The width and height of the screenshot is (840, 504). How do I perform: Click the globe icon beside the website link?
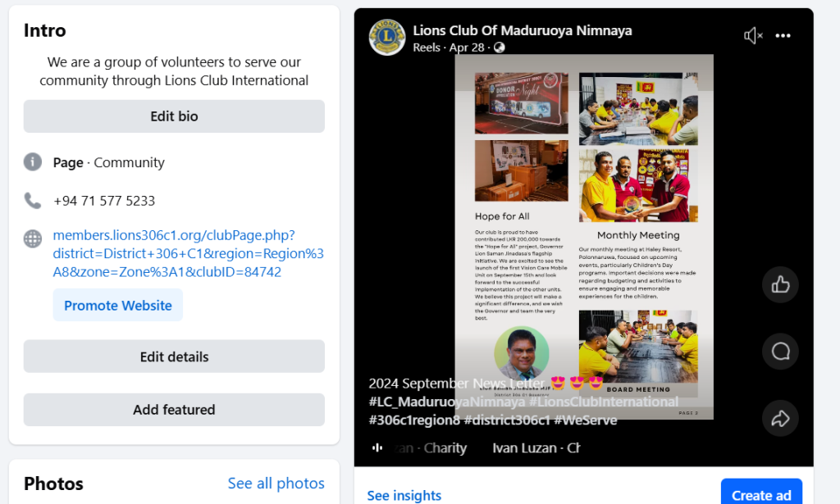[x=33, y=238]
